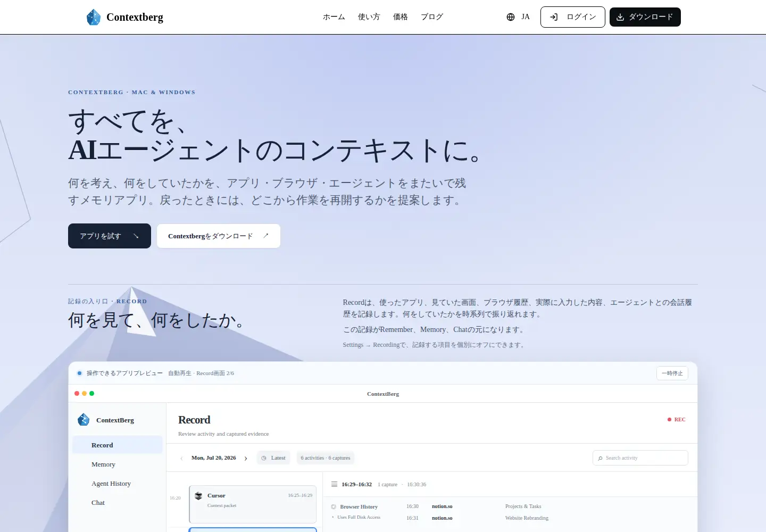Click the notion.so entry for Projects & Tasks
Viewport: 766px width, 532px height.
(x=442, y=506)
